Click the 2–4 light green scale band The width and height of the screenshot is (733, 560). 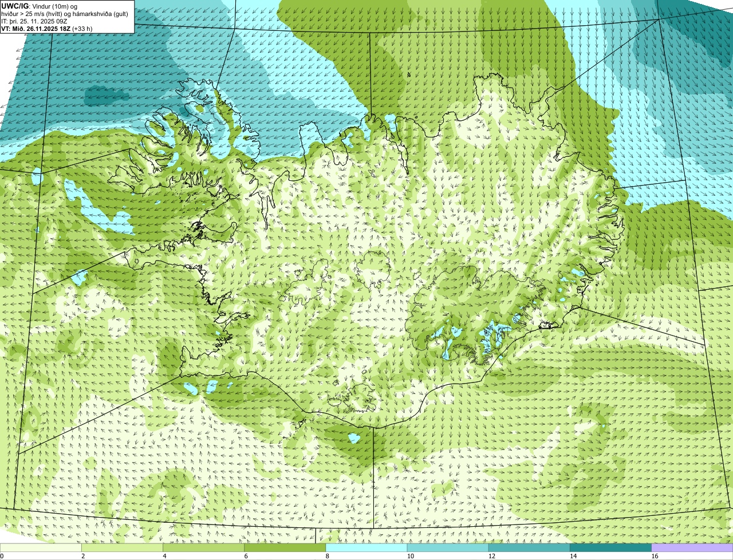coord(123,548)
